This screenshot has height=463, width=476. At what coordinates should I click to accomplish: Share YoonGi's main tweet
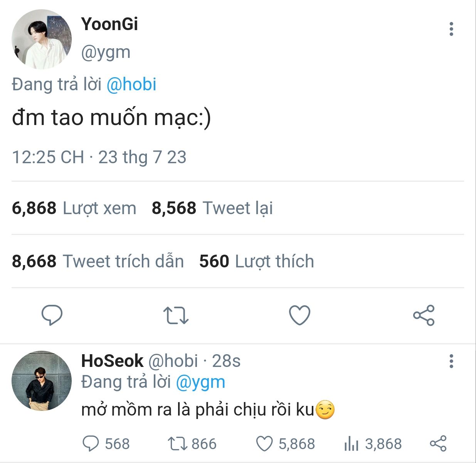[x=424, y=315]
